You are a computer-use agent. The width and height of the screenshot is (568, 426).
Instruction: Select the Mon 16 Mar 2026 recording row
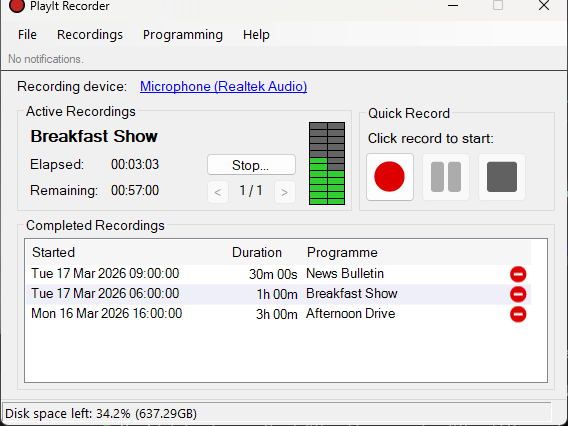(x=279, y=314)
